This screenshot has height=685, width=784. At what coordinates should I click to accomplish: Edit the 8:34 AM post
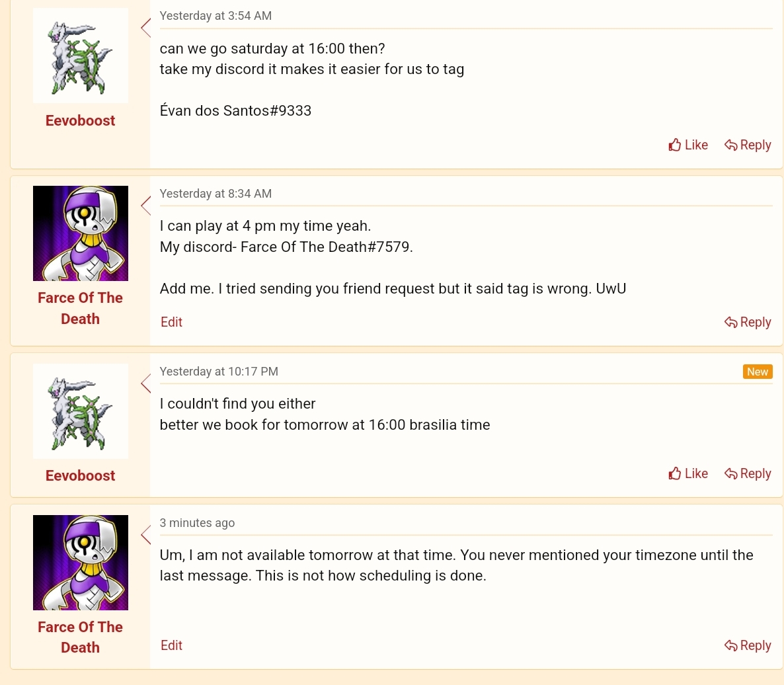(x=171, y=322)
